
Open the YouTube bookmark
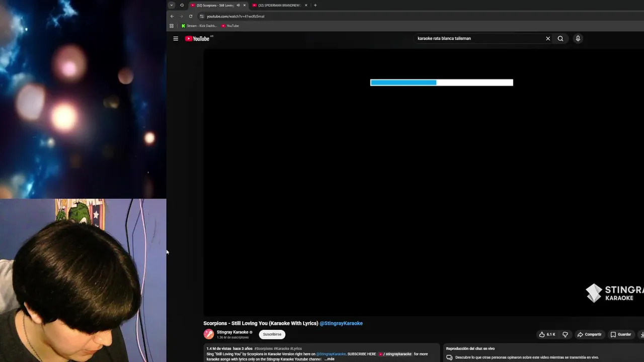pyautogui.click(x=230, y=26)
